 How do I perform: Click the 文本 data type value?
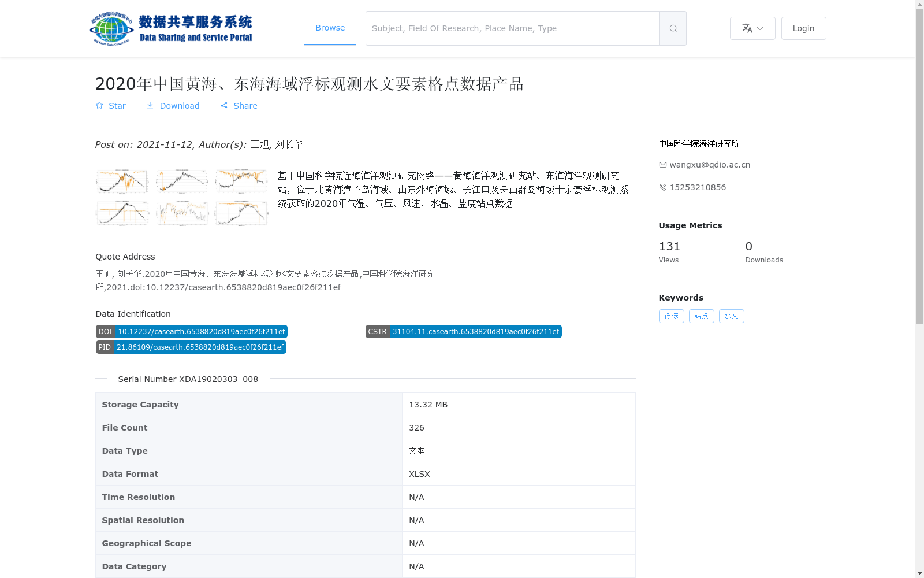416,451
